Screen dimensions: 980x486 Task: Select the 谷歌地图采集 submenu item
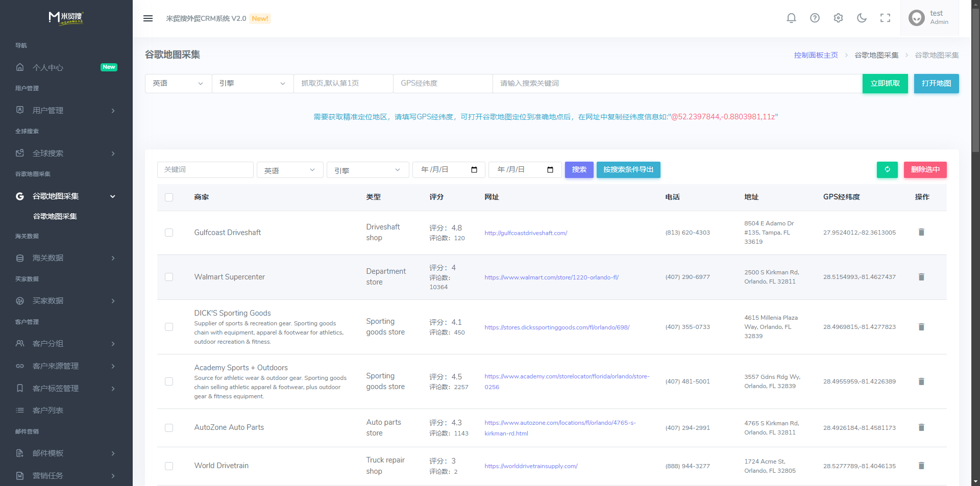click(55, 216)
